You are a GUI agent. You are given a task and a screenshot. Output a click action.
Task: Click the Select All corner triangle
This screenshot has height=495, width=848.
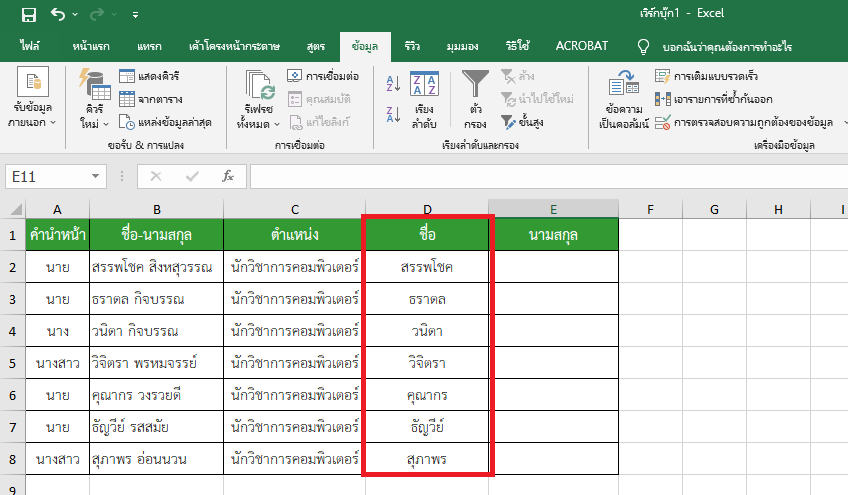pyautogui.click(x=16, y=209)
